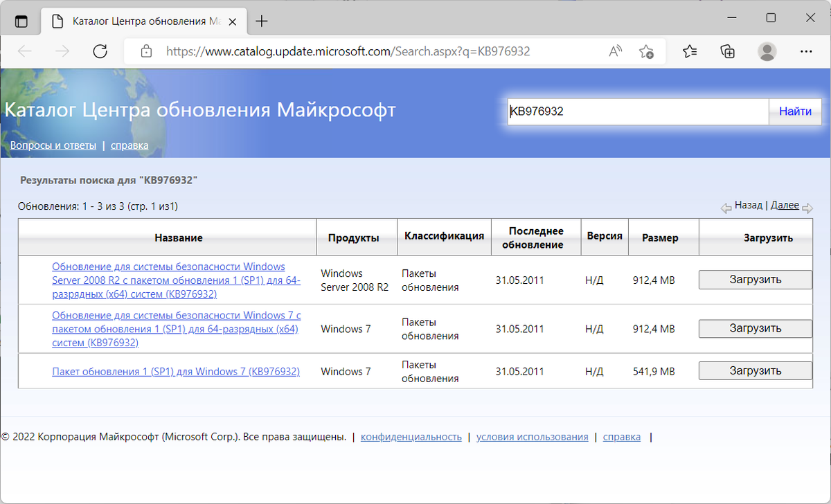Sort results by Последнее обновление column
Screen dimensions: 831x504
tap(536, 237)
